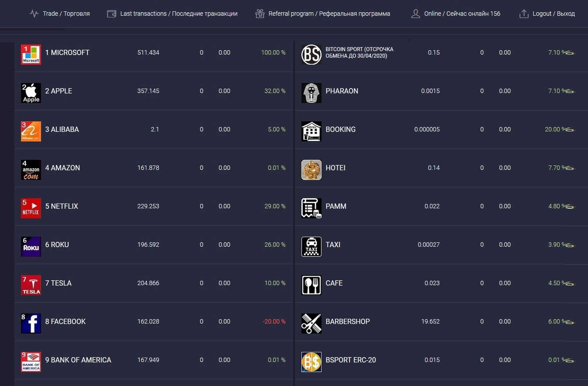Click Microsoft change 100.00 %
This screenshot has height=386, width=588.
(x=273, y=52)
